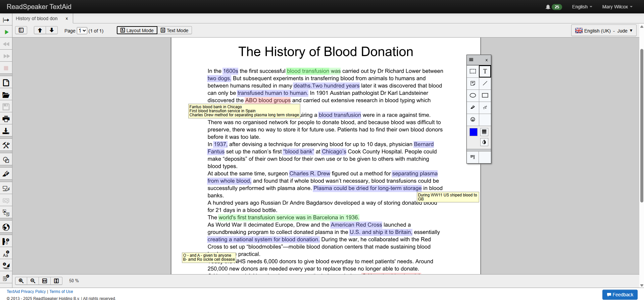This screenshot has height=300, width=644.
Task: Click the emoji smiley stamp tool
Action: [473, 120]
